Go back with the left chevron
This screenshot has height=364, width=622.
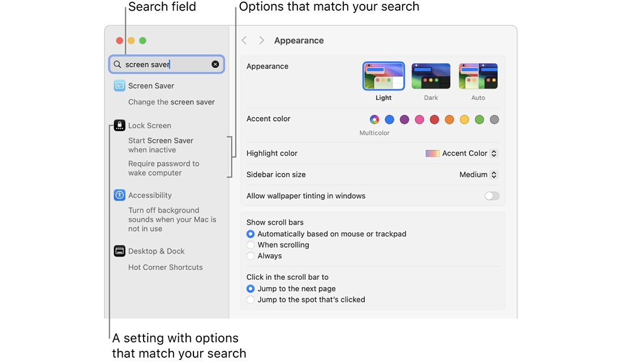[244, 41]
